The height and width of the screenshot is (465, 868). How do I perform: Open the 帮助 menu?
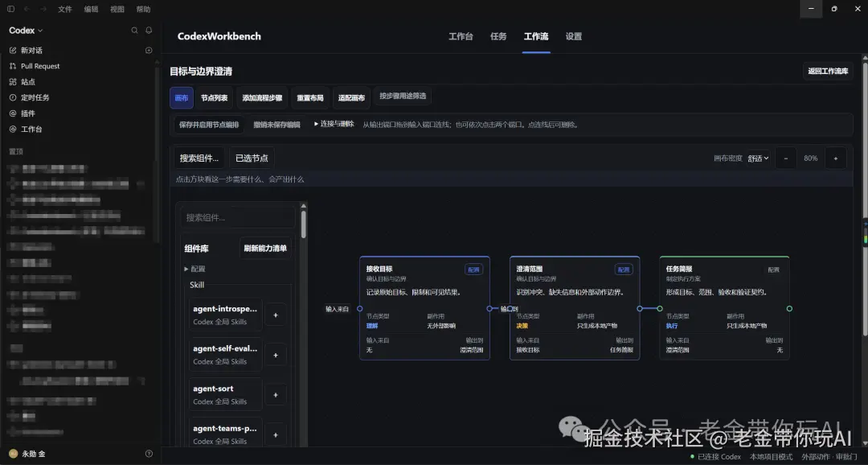click(143, 9)
